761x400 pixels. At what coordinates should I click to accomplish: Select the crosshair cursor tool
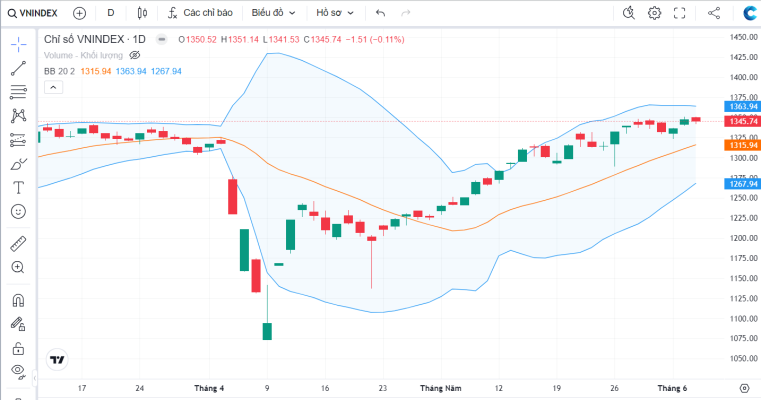coord(18,45)
